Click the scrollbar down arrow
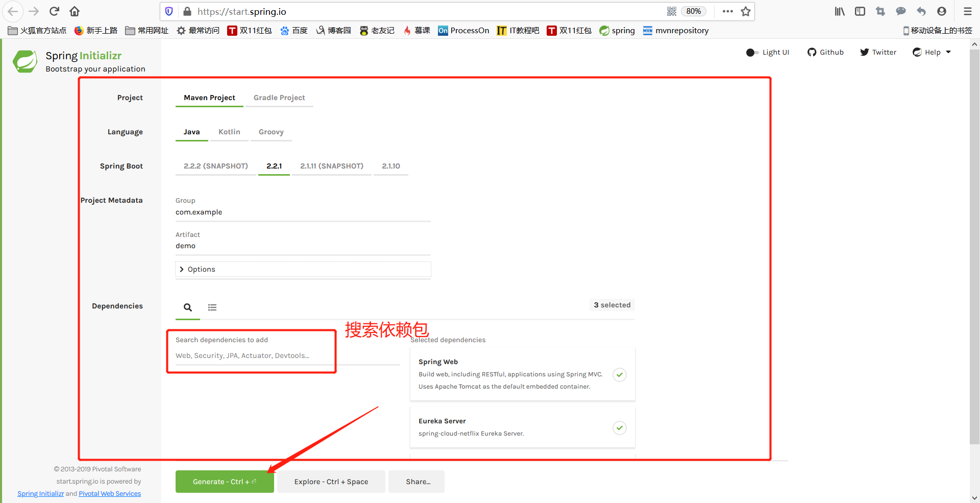Screen dimensions: 980x503 (x=974, y=498)
